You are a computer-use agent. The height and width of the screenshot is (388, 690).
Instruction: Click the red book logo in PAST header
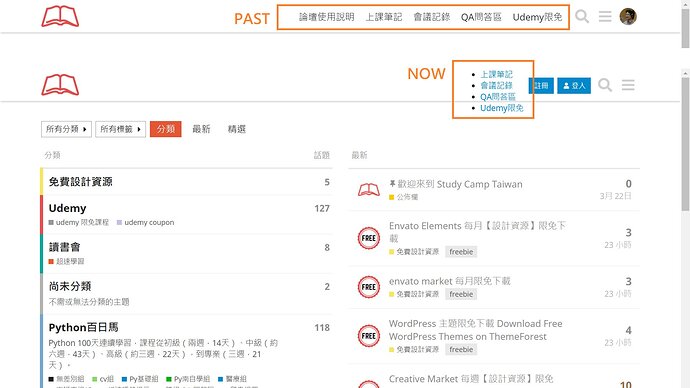pyautogui.click(x=60, y=17)
